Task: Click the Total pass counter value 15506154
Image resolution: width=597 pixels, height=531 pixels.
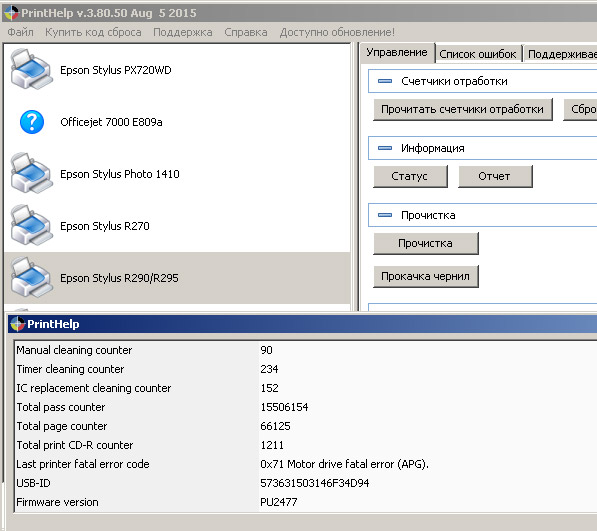Action: (284, 407)
